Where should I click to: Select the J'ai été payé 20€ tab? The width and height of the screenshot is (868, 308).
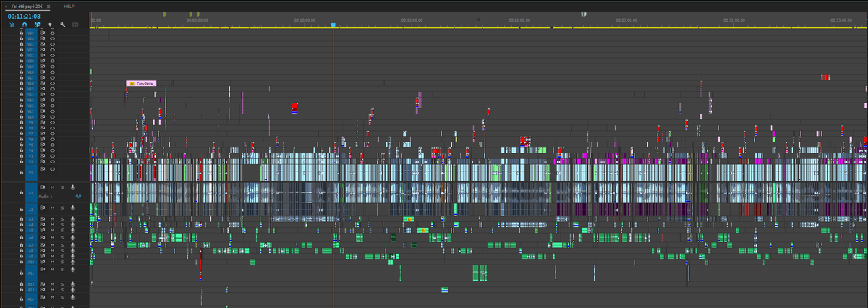27,7
